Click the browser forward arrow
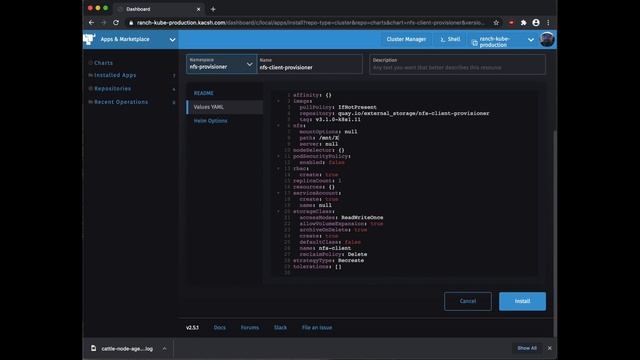The width and height of the screenshot is (640, 360). 103,23
